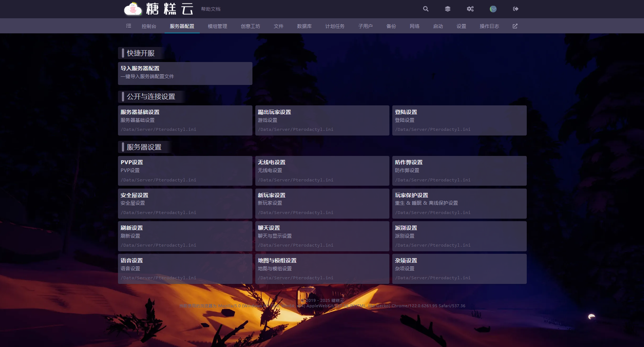Open the 模组管理 tab
The width and height of the screenshot is (644, 347).
point(217,26)
